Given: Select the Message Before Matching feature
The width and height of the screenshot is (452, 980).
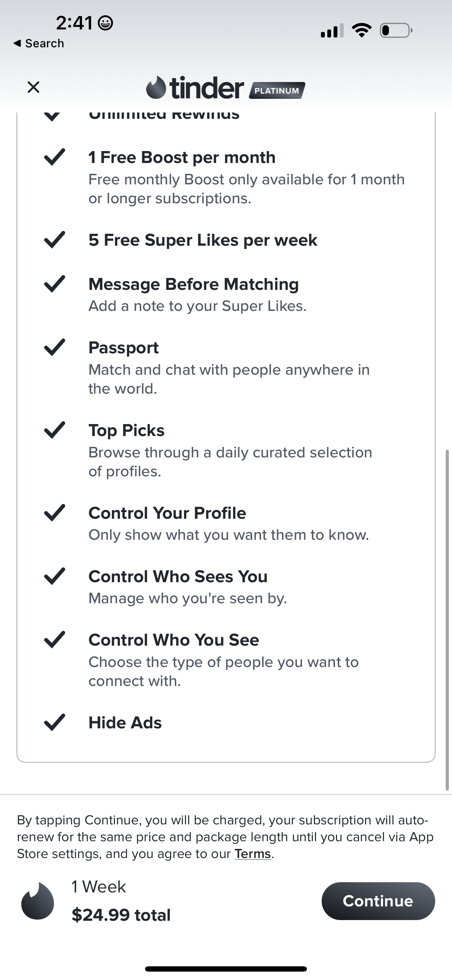Looking at the screenshot, I should 193,284.
